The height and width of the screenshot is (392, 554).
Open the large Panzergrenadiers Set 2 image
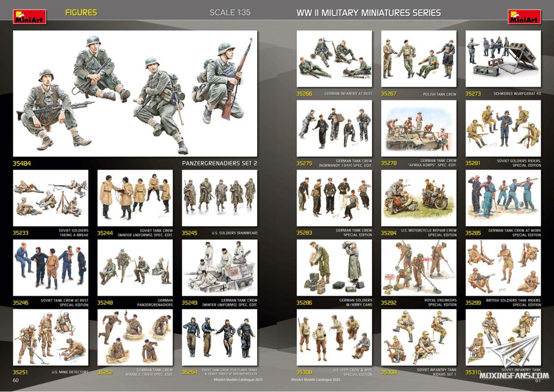pyautogui.click(x=135, y=94)
